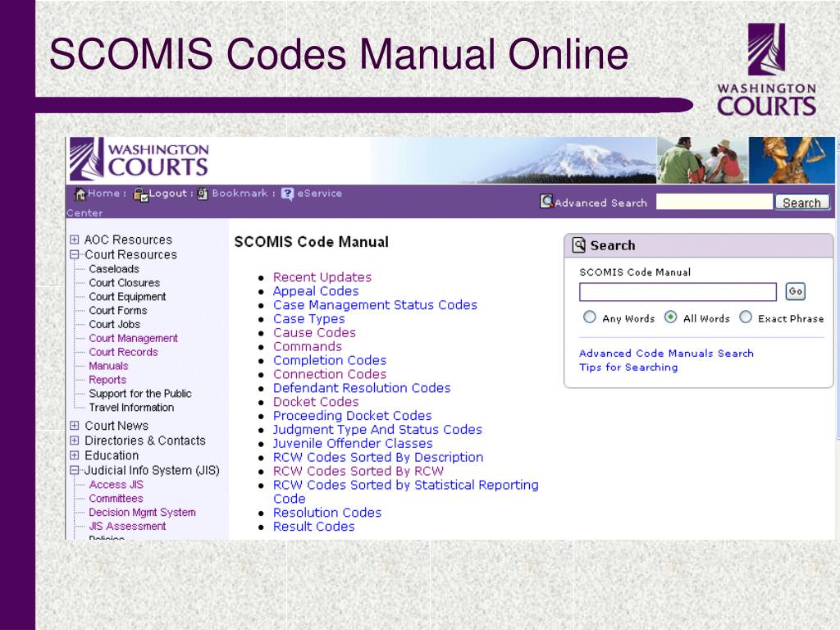The width and height of the screenshot is (840, 630).
Task: Open the Commands link
Action: pyautogui.click(x=308, y=347)
